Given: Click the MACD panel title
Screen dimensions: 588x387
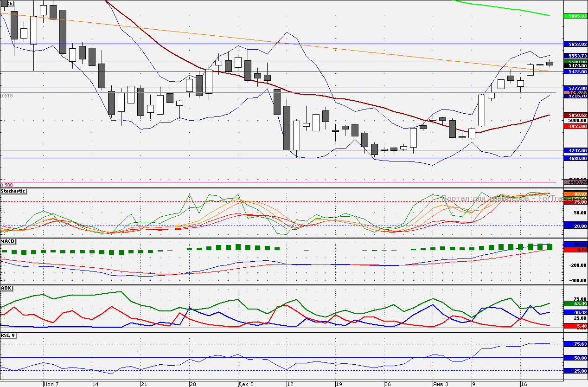Looking at the screenshot, I should tap(8, 242).
